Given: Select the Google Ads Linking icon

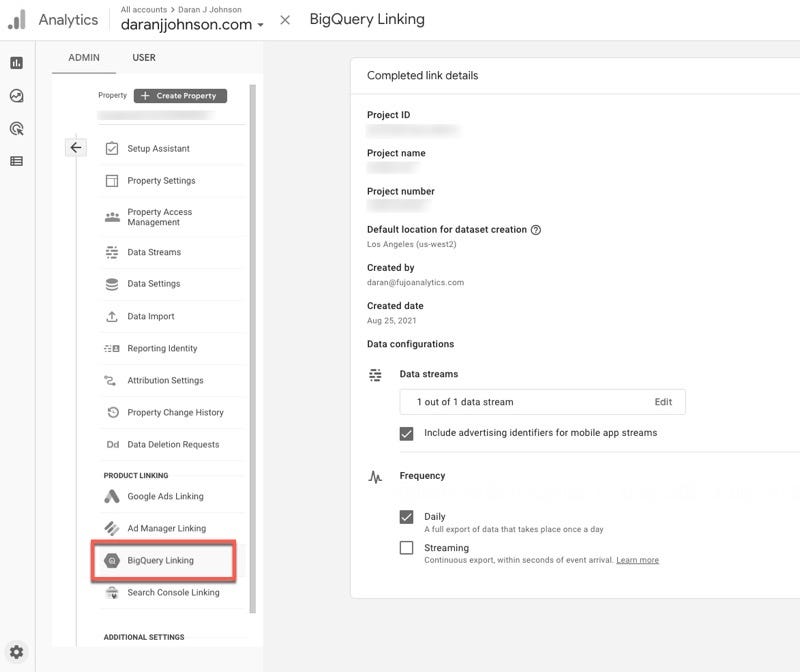Looking at the screenshot, I should [x=112, y=495].
